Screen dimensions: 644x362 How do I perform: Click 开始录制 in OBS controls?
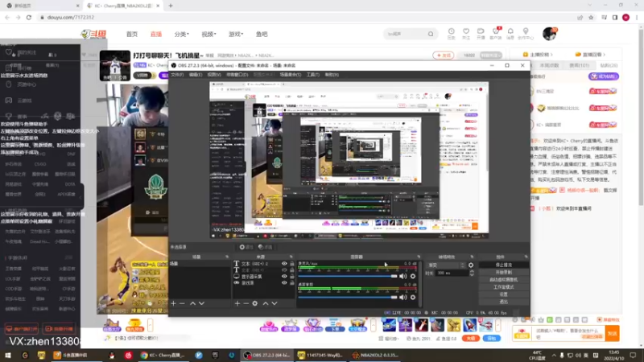[504, 272]
